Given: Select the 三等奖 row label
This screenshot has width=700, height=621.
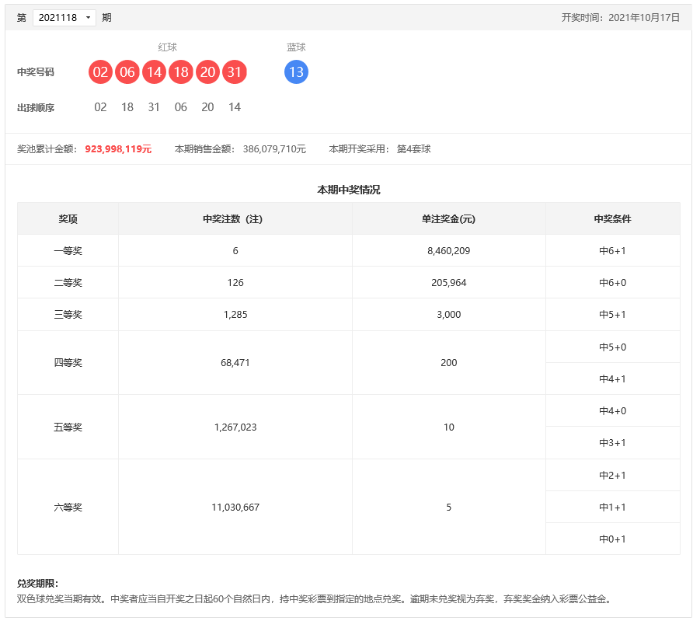Looking at the screenshot, I should [x=68, y=315].
